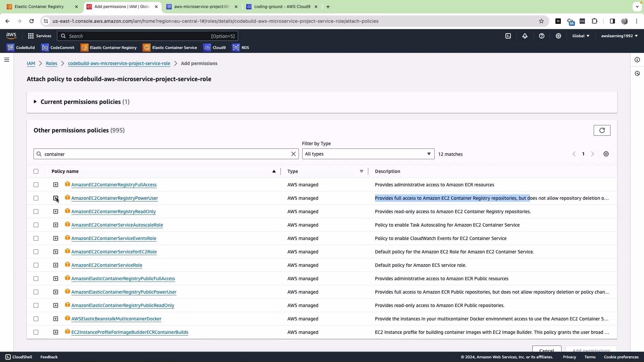Expand EC2InstanceProfileForImageBuilderECRContainerBuilds details
Viewport: 644px width, 362px height.
pyautogui.click(x=56, y=332)
